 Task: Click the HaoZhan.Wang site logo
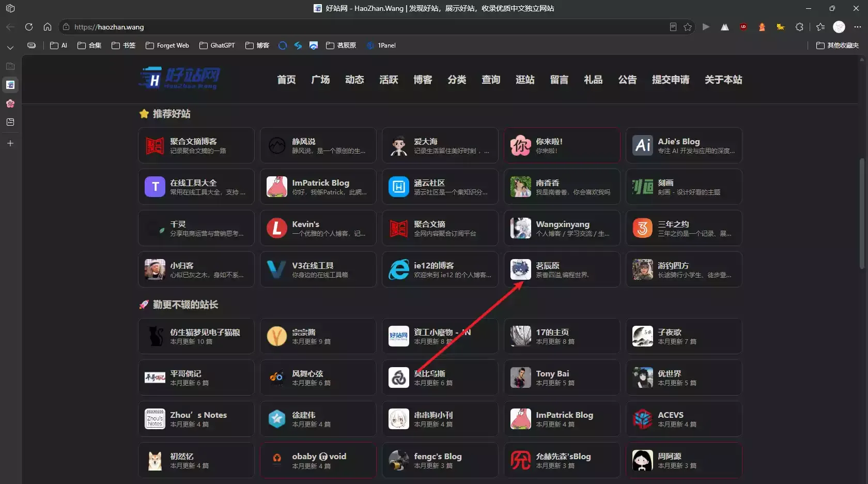[179, 79]
